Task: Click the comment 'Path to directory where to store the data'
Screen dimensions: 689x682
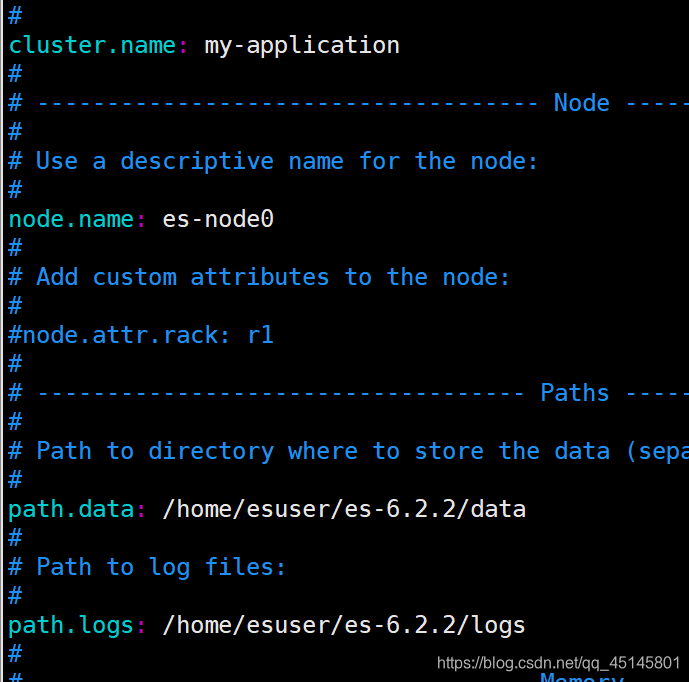Action: pyautogui.click(x=323, y=451)
